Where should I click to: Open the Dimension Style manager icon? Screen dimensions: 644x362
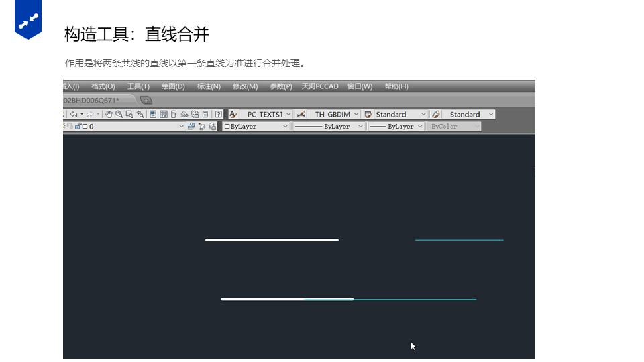[x=301, y=114]
